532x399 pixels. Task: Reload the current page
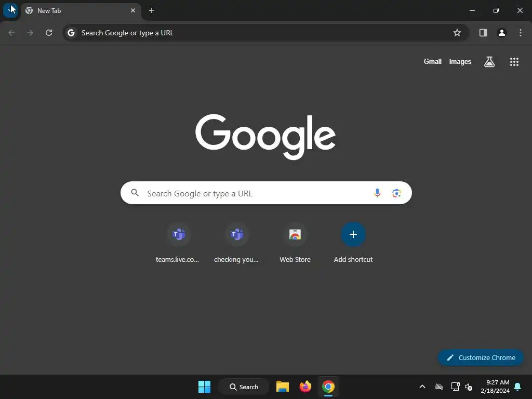pyautogui.click(x=49, y=33)
